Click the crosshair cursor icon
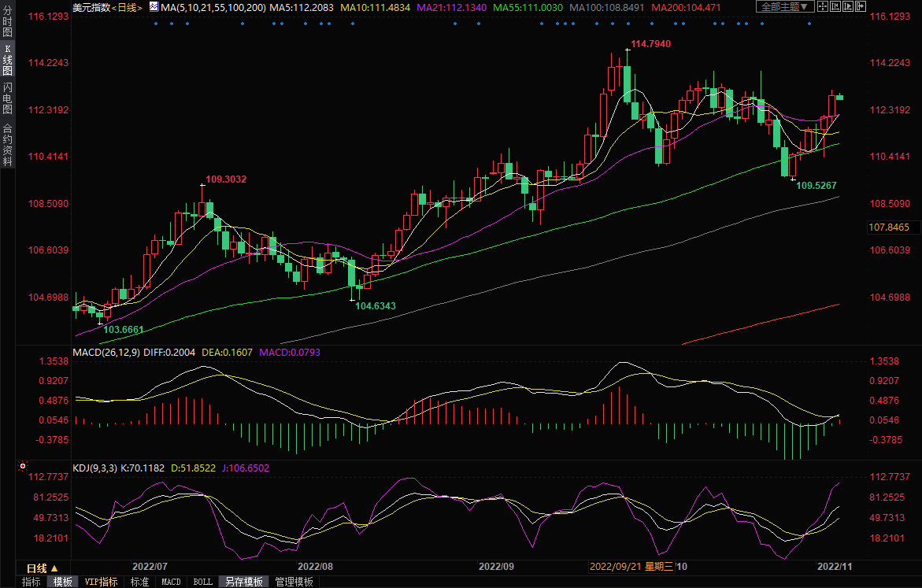 pos(823,6)
